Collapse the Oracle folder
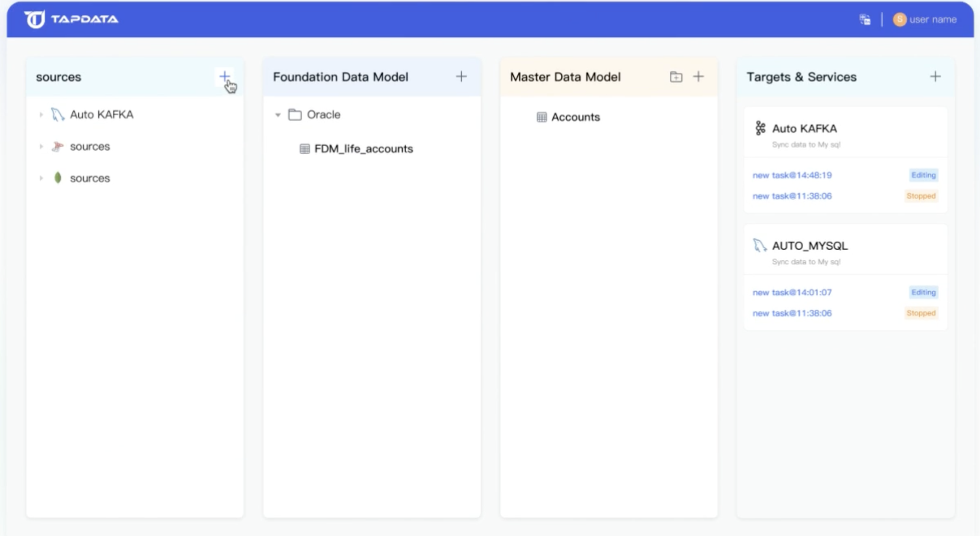980x536 pixels. coord(278,115)
